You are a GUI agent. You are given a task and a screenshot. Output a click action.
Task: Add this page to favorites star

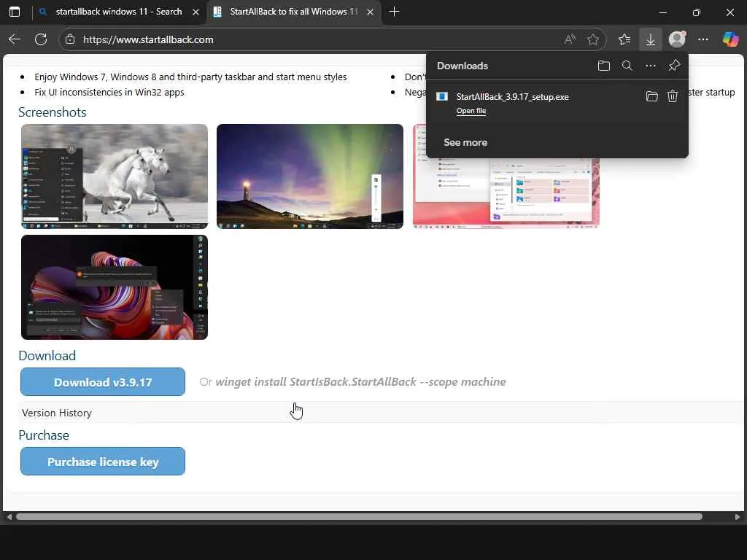(x=593, y=39)
